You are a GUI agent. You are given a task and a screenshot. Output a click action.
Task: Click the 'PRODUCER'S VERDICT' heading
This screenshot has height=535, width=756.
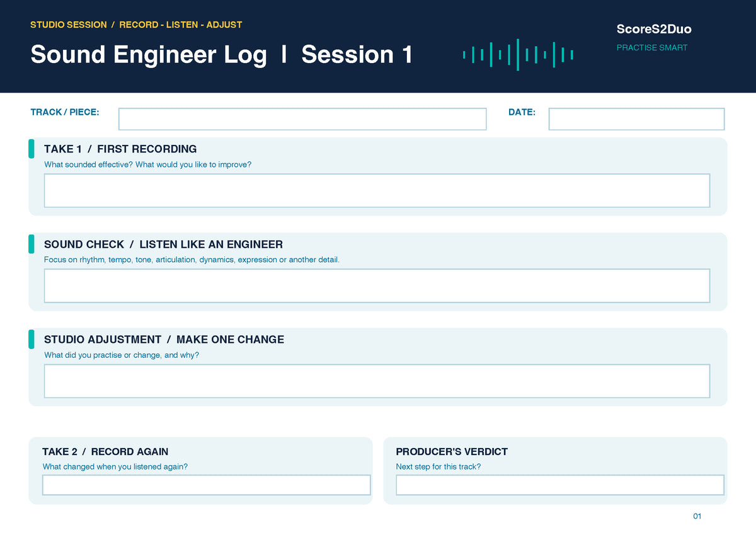click(x=452, y=452)
